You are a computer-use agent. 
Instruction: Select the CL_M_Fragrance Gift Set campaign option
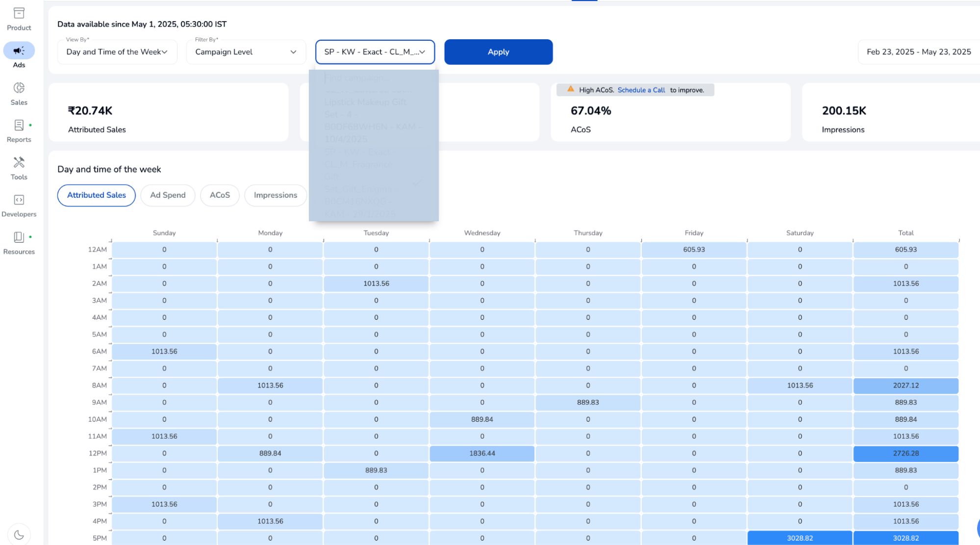tap(374, 183)
